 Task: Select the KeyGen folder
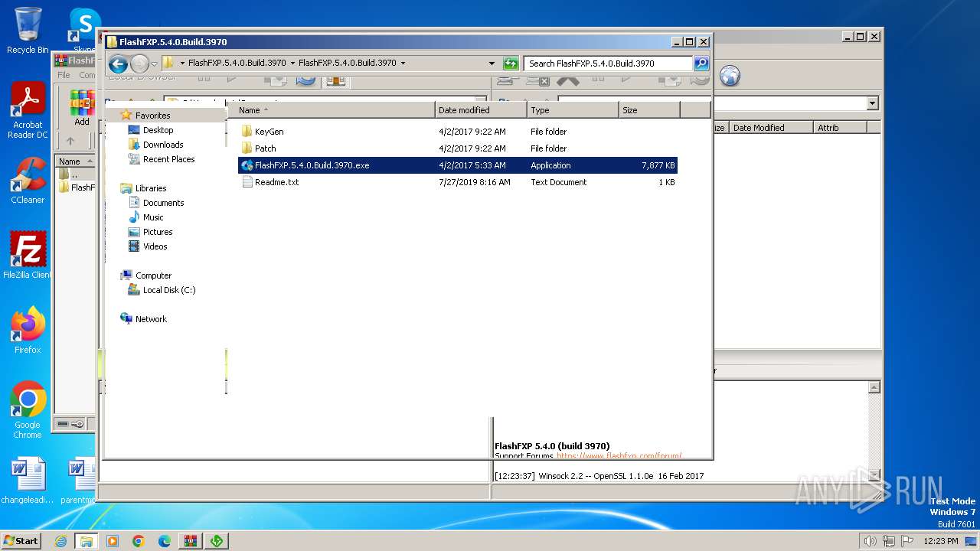point(269,132)
